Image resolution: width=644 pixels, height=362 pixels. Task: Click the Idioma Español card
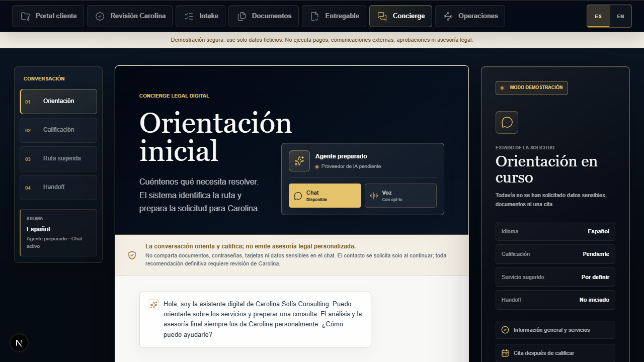click(x=58, y=233)
